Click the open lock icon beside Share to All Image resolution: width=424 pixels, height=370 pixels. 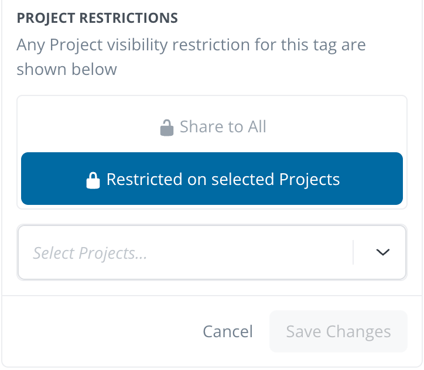click(x=167, y=128)
